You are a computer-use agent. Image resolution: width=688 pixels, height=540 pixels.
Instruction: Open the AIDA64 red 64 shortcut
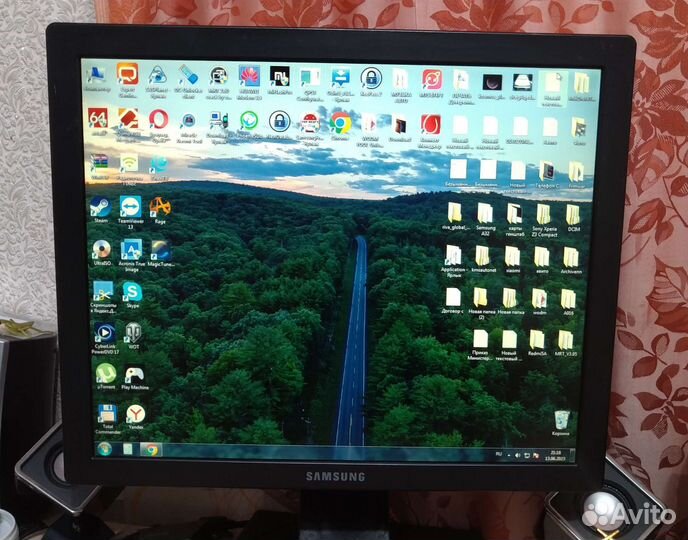98,121
